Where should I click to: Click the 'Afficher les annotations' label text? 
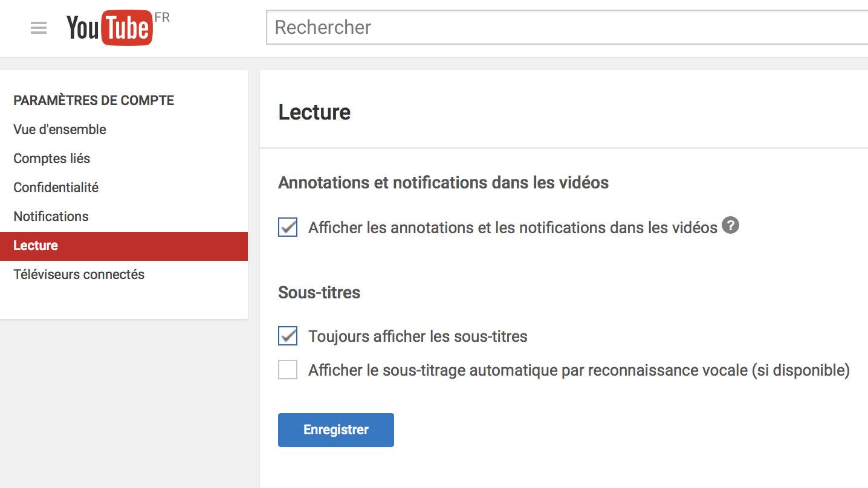[x=513, y=228]
